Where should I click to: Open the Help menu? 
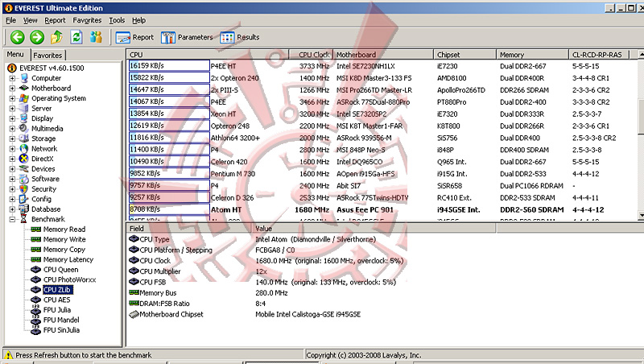[138, 20]
